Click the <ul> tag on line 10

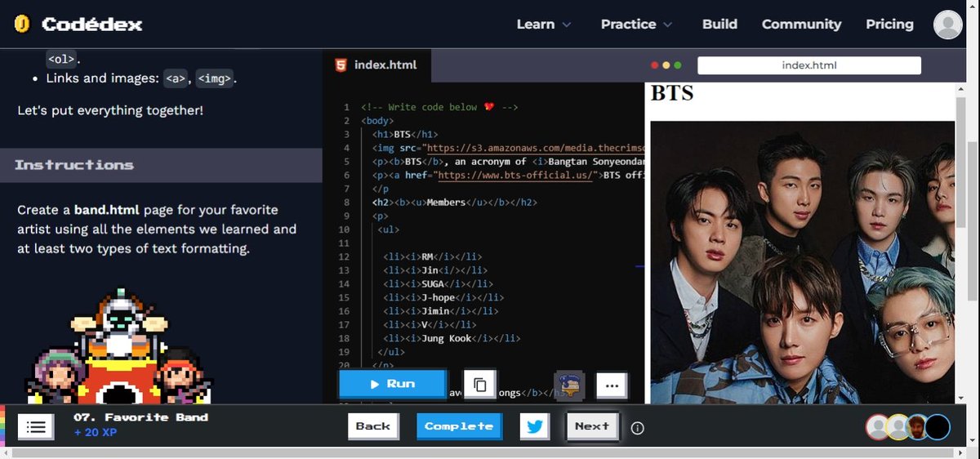point(389,230)
